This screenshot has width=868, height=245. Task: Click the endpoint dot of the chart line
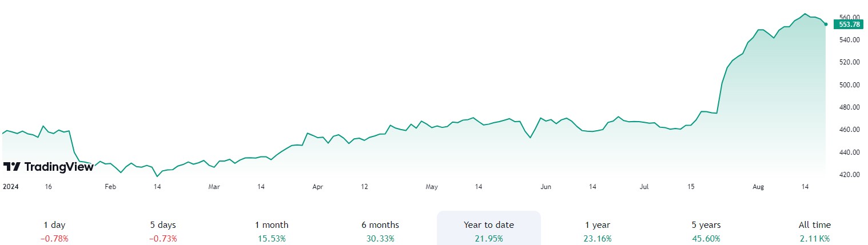826,24
